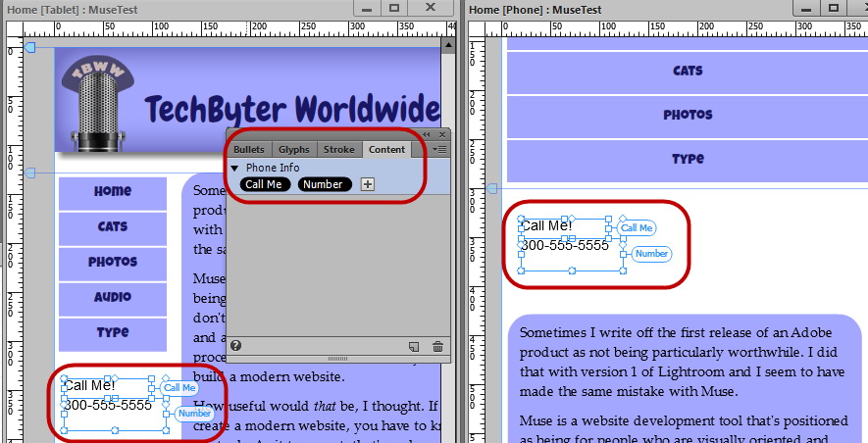Screen dimensions: 868x443
Task: Click Call Me tag badge in Tablet window
Action: pos(179,388)
